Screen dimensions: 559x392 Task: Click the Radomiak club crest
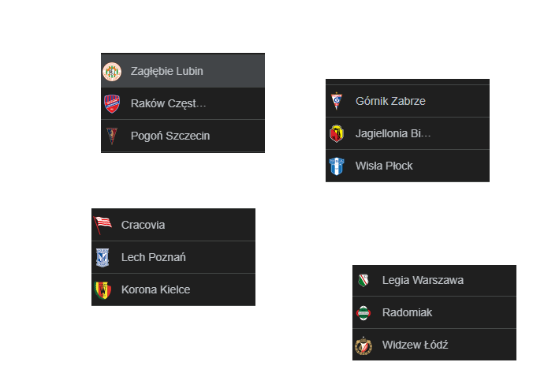[363, 312]
